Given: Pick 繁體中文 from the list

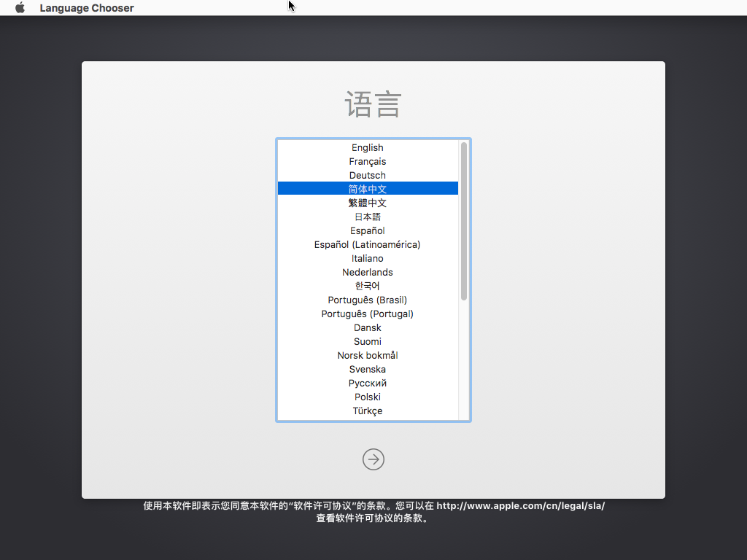Looking at the screenshot, I should point(367,203).
